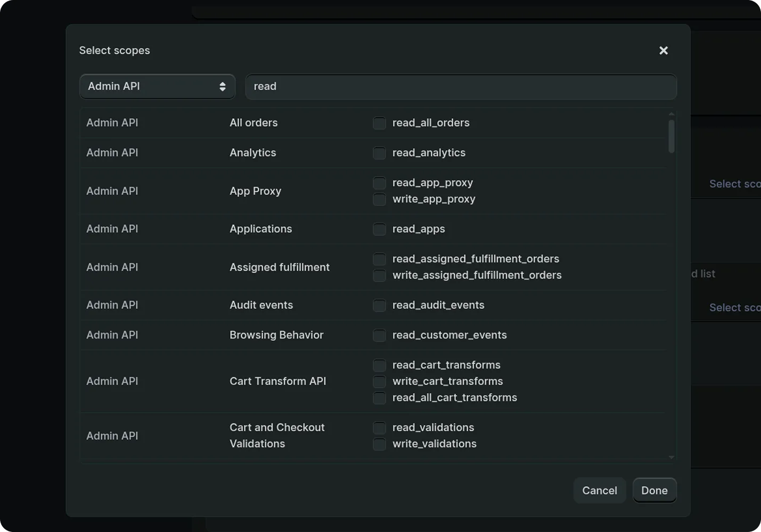Image resolution: width=761 pixels, height=532 pixels.
Task: Check the read_all_cart_transforms scope
Action: tap(379, 398)
